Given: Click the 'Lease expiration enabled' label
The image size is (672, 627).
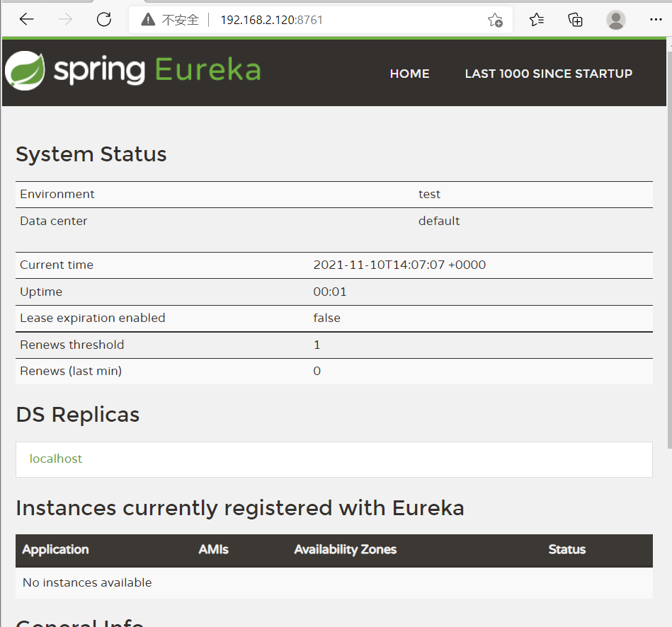Looking at the screenshot, I should click(x=93, y=318).
